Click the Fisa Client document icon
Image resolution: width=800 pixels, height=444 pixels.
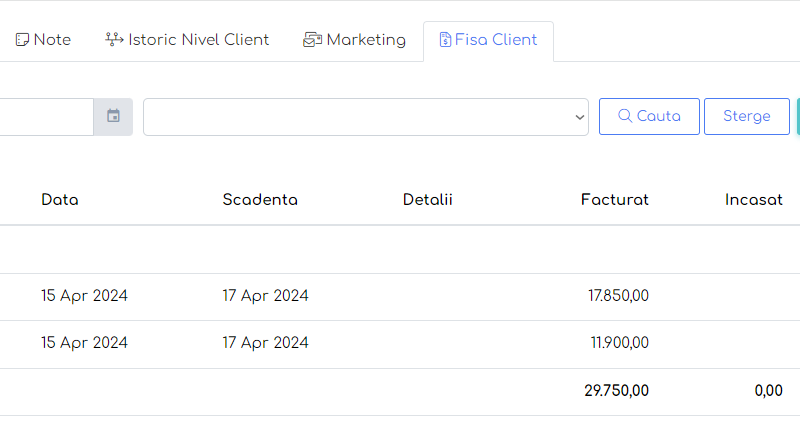pyautogui.click(x=445, y=40)
